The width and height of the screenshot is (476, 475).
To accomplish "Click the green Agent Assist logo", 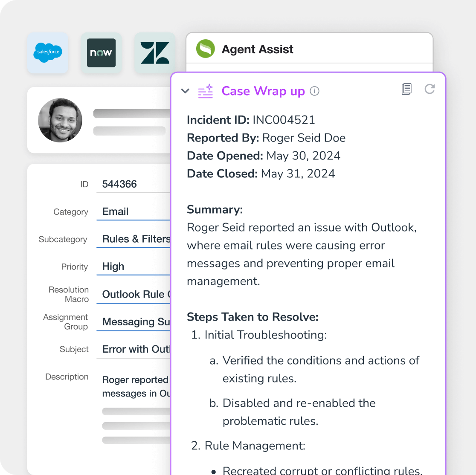I will pyautogui.click(x=205, y=49).
